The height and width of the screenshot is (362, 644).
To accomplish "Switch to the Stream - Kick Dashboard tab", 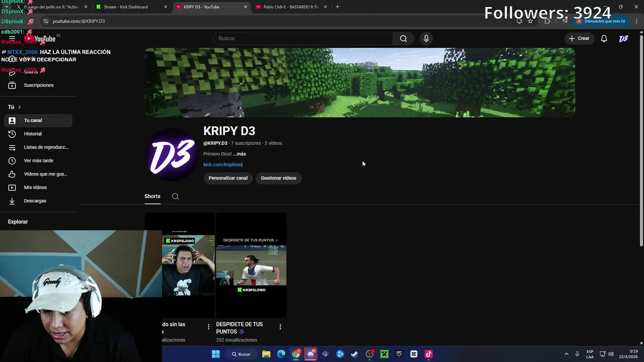I will click(132, 7).
